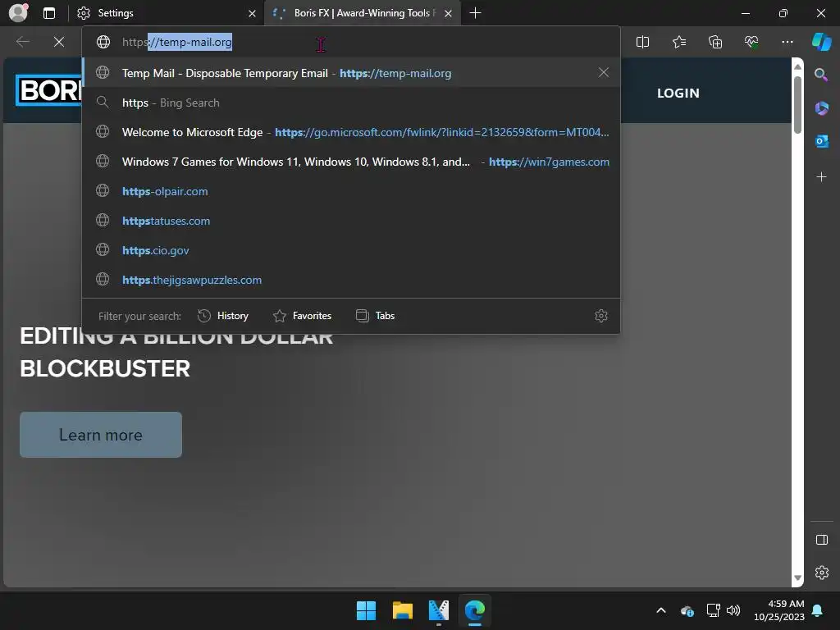The image size is (840, 630).
Task: Select Welcome to Microsoft Edge suggestion
Action: point(351,132)
